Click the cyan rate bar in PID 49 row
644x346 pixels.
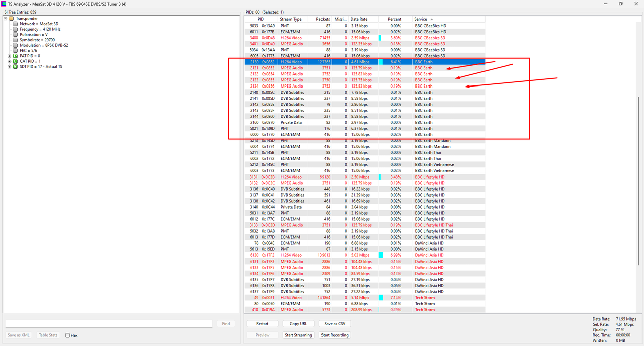(381, 298)
